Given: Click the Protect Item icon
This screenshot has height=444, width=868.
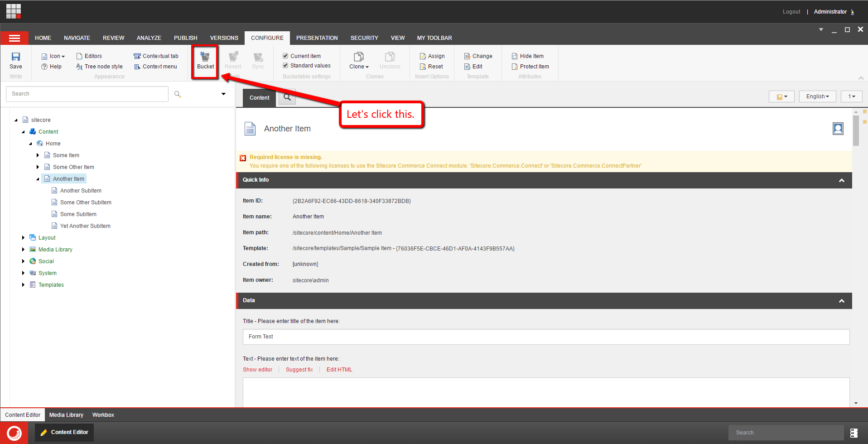Looking at the screenshot, I should coord(515,67).
